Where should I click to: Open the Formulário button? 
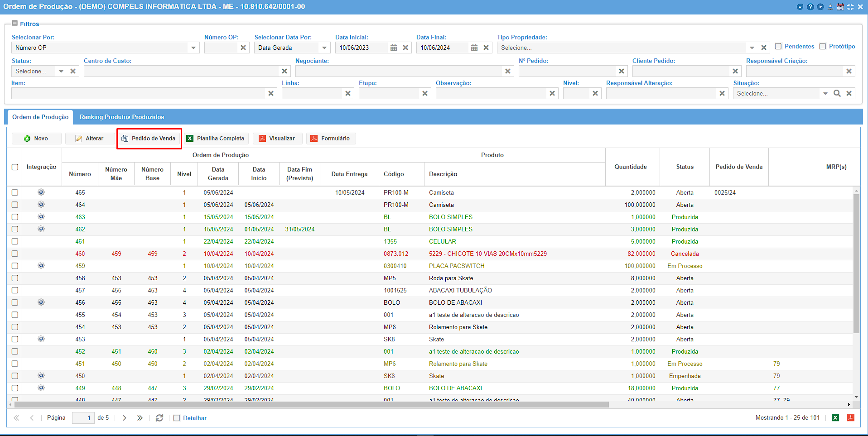pos(331,139)
